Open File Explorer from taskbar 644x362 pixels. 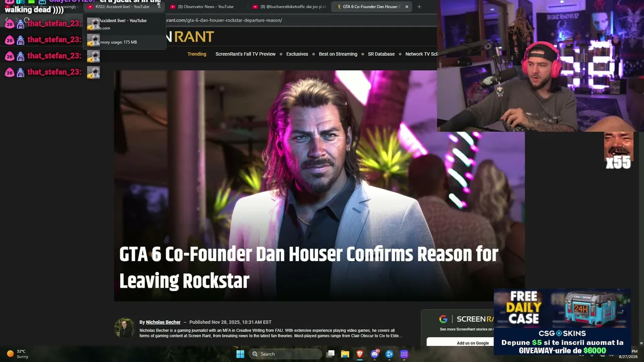345,354
